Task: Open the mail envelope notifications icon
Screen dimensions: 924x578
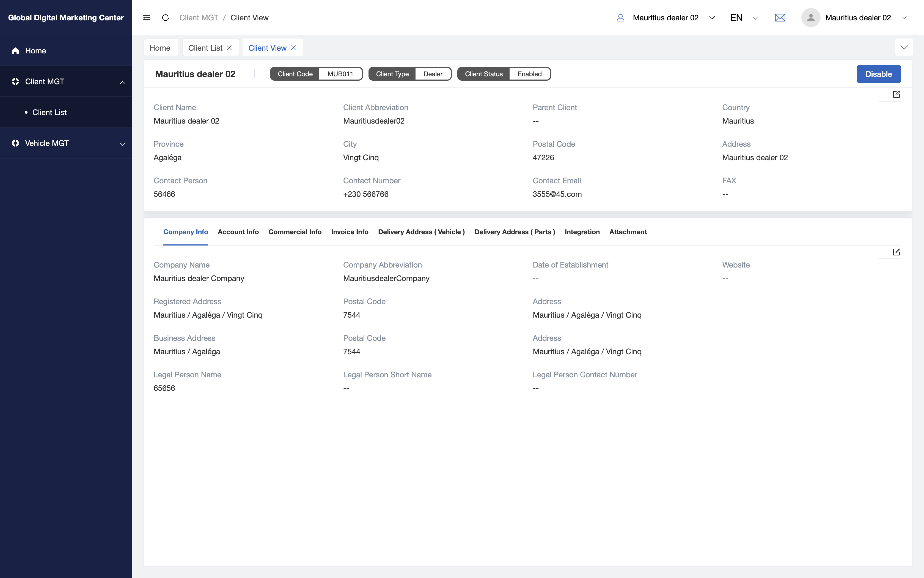Action: pos(780,18)
